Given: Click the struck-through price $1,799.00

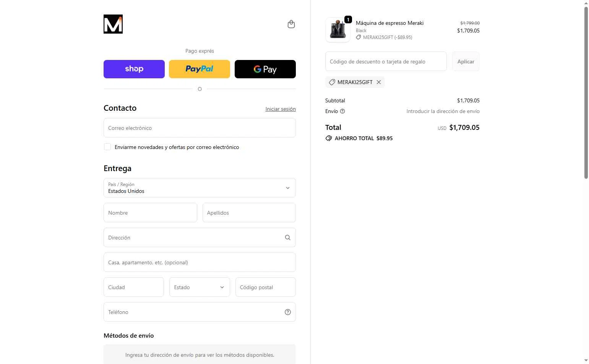Looking at the screenshot, I should (470, 23).
